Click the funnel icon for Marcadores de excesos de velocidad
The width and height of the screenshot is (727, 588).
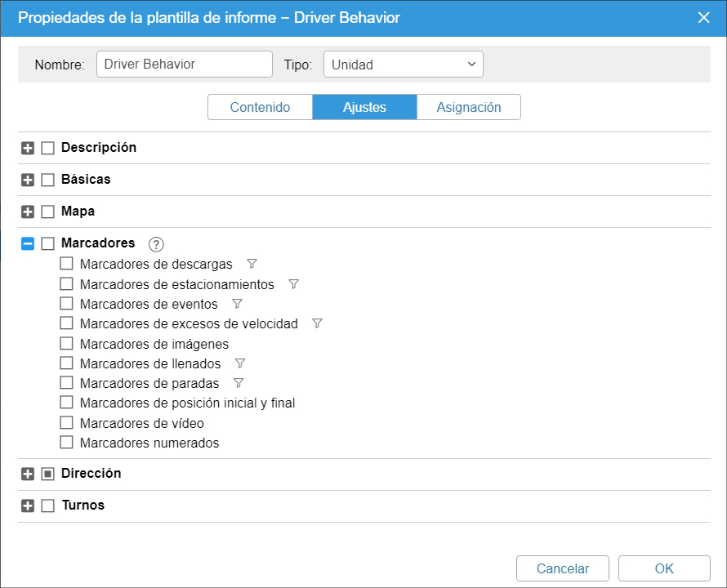[x=315, y=323]
